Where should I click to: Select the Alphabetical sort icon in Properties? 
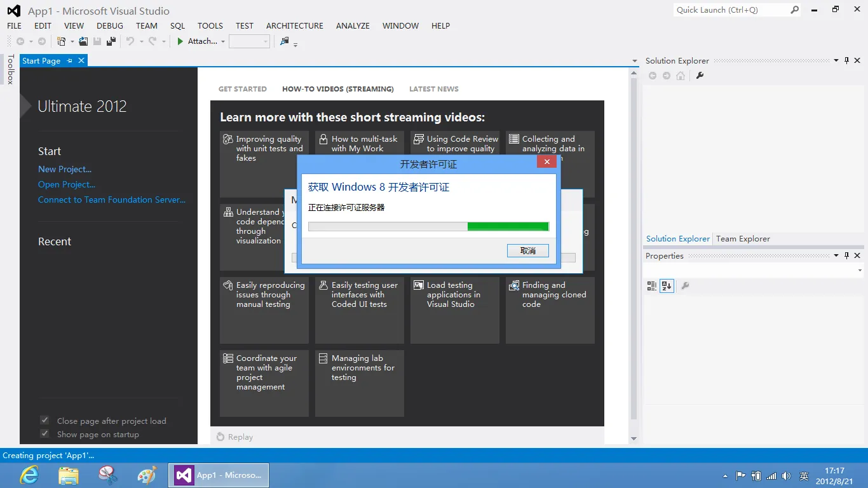pyautogui.click(x=666, y=286)
